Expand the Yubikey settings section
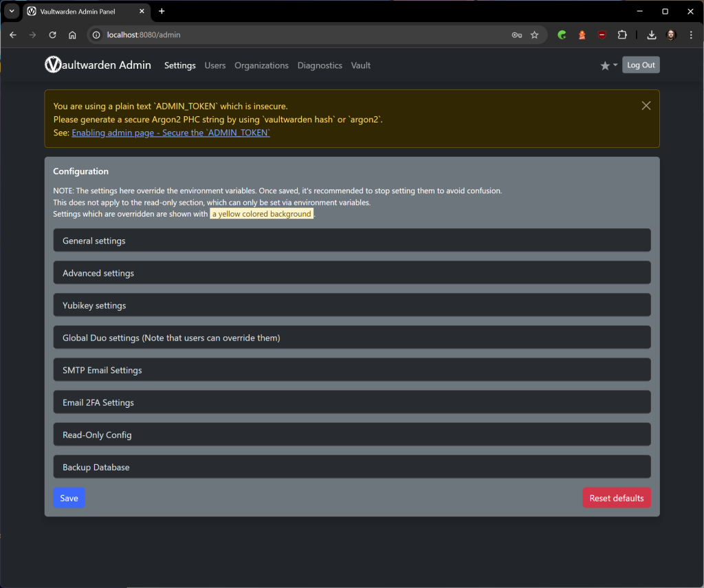Viewport: 704px width, 588px height. [x=351, y=305]
